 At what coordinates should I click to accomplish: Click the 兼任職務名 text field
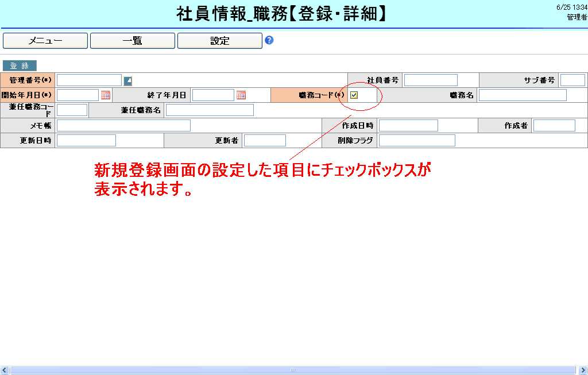(x=210, y=110)
